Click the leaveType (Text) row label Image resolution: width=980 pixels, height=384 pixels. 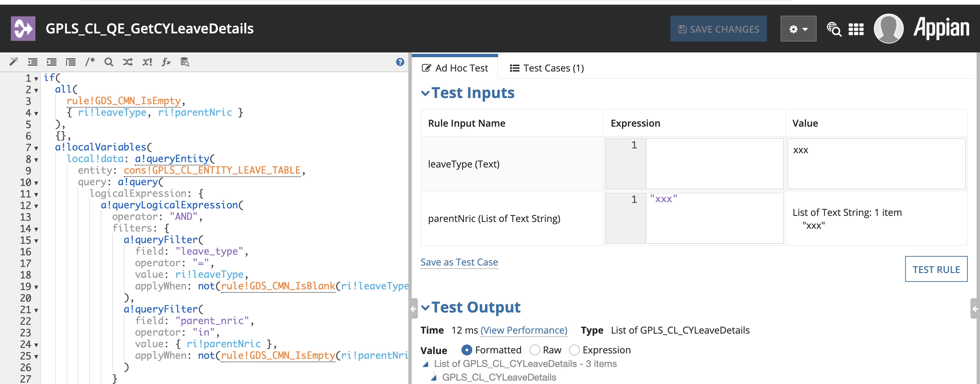(463, 164)
